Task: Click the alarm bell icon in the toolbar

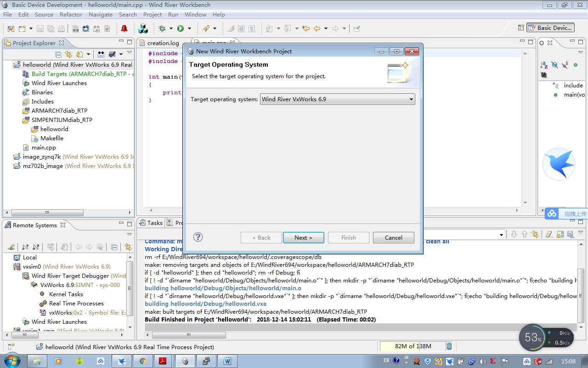Action: [x=124, y=28]
